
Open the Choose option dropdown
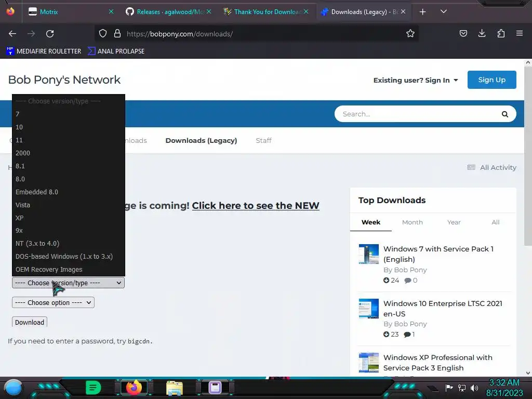tap(53, 302)
